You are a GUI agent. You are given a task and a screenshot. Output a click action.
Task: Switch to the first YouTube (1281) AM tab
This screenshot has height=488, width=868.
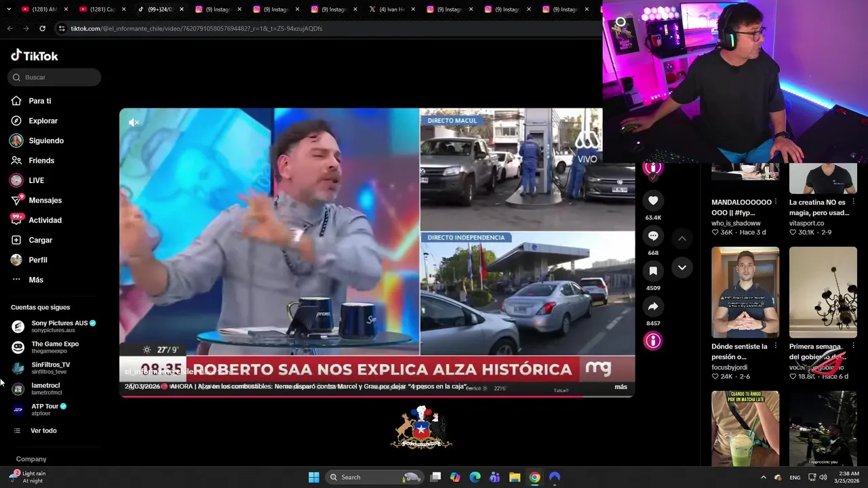click(43, 9)
